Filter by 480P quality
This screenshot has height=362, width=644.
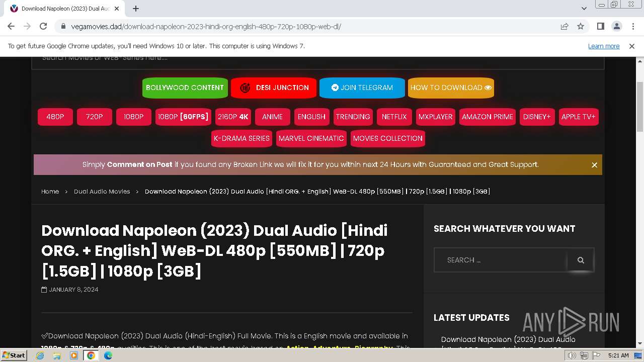55,117
